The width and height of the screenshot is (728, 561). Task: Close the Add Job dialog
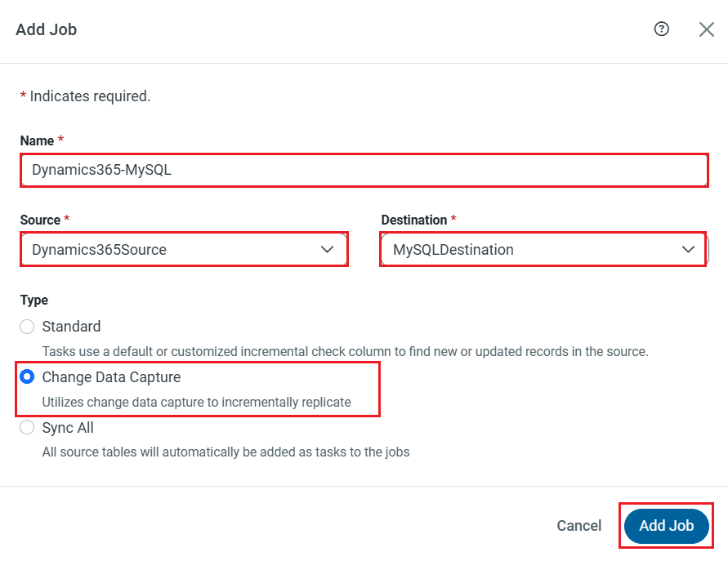[x=707, y=29]
